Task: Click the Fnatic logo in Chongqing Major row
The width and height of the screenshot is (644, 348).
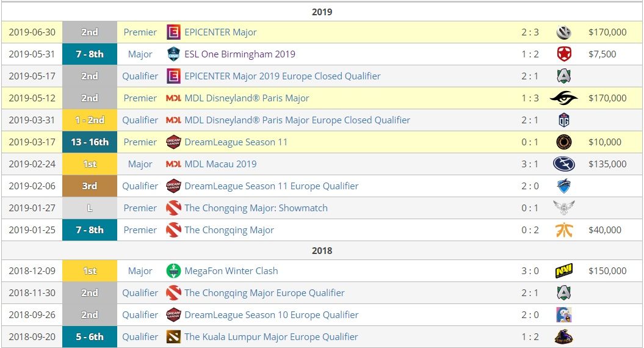Action: click(564, 230)
